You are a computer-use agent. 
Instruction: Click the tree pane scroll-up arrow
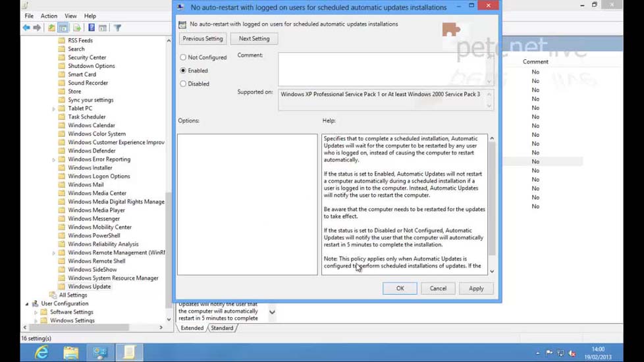169,41
